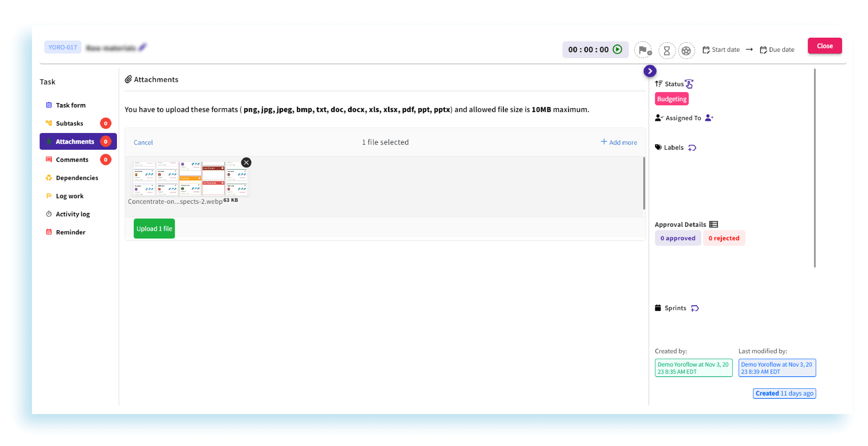Click the add Labels icon
Image resolution: width=868 pixels, height=446 pixels.
coord(692,148)
